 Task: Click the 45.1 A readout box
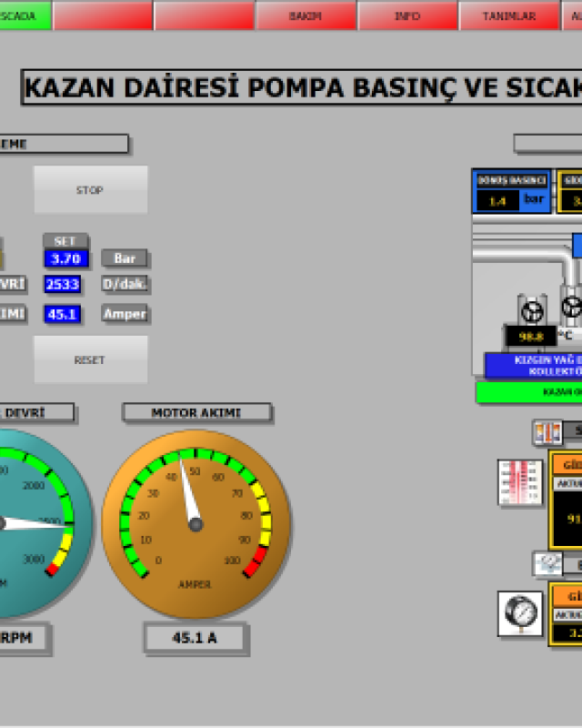coord(195,638)
